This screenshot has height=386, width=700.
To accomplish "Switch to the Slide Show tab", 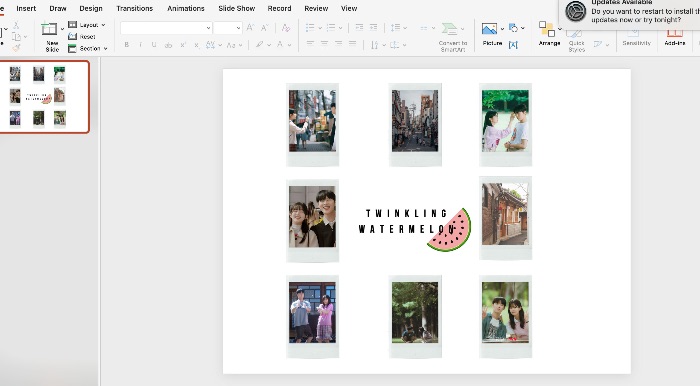I will [237, 8].
